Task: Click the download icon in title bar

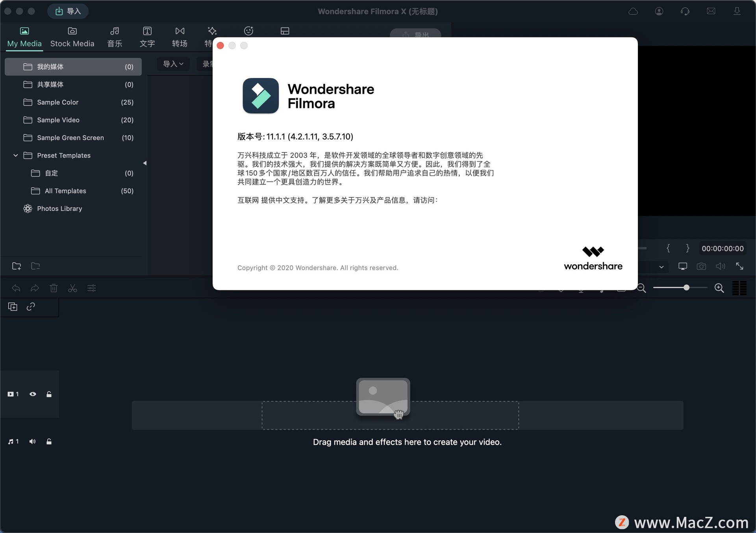Action: pos(737,11)
